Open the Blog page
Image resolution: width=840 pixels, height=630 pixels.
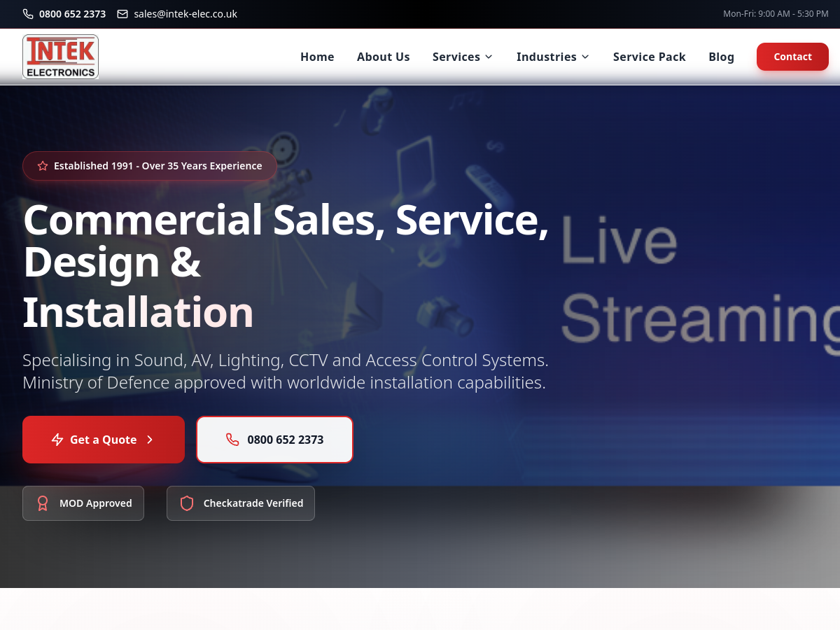[721, 57]
